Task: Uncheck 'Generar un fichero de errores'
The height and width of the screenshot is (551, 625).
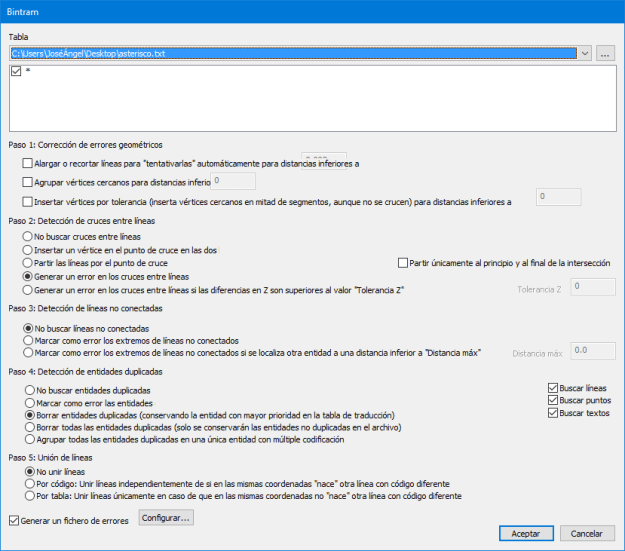Action: coord(13,519)
